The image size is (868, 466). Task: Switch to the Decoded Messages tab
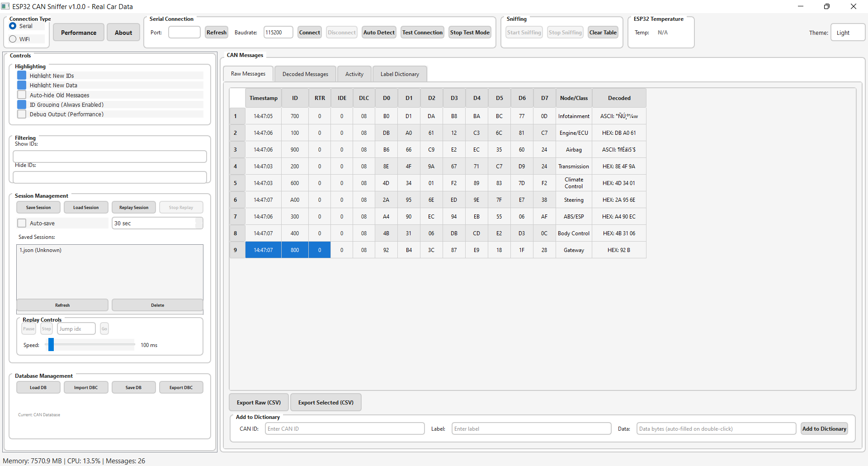pos(305,73)
